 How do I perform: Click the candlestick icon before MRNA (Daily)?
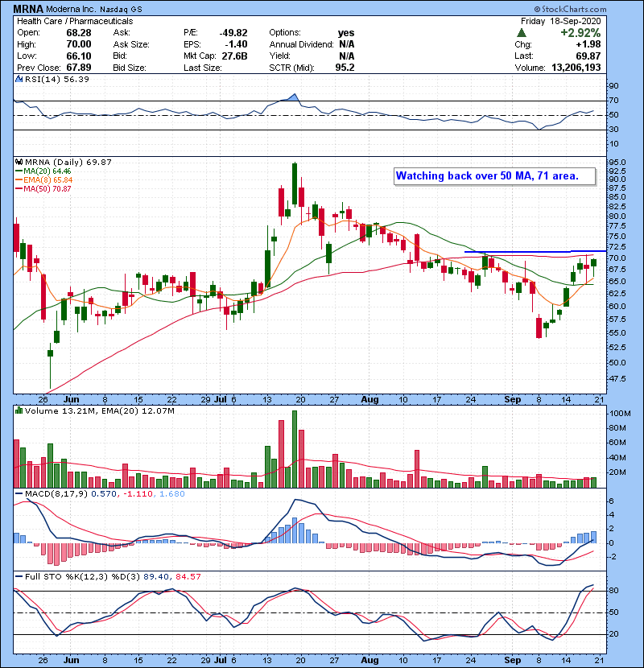[19, 162]
